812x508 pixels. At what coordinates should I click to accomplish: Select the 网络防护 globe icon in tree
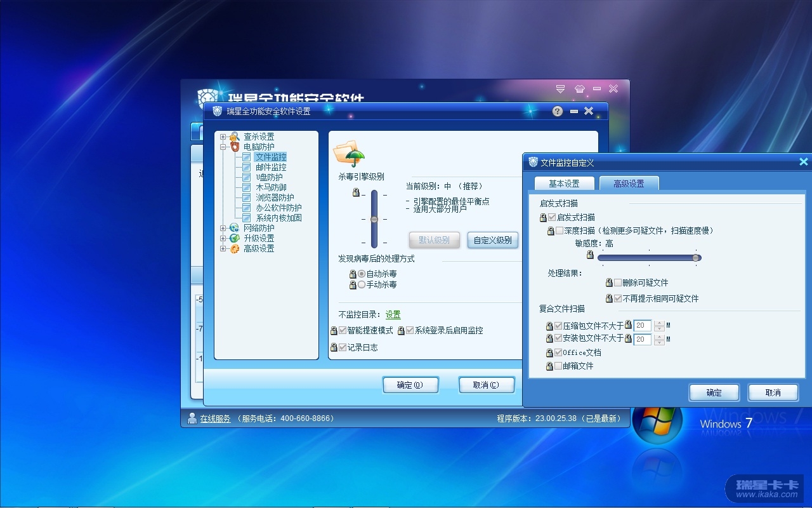click(x=235, y=228)
